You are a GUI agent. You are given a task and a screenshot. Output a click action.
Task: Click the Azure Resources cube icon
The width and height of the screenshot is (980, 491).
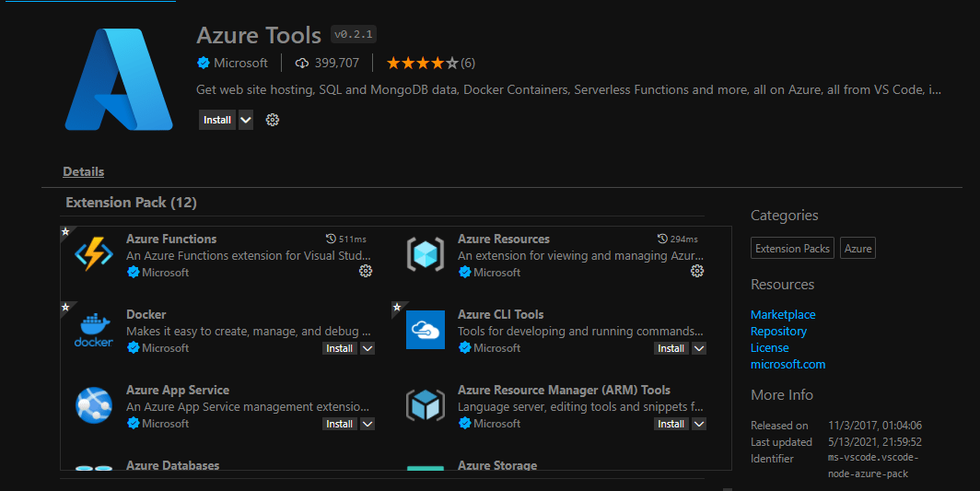pyautogui.click(x=426, y=254)
